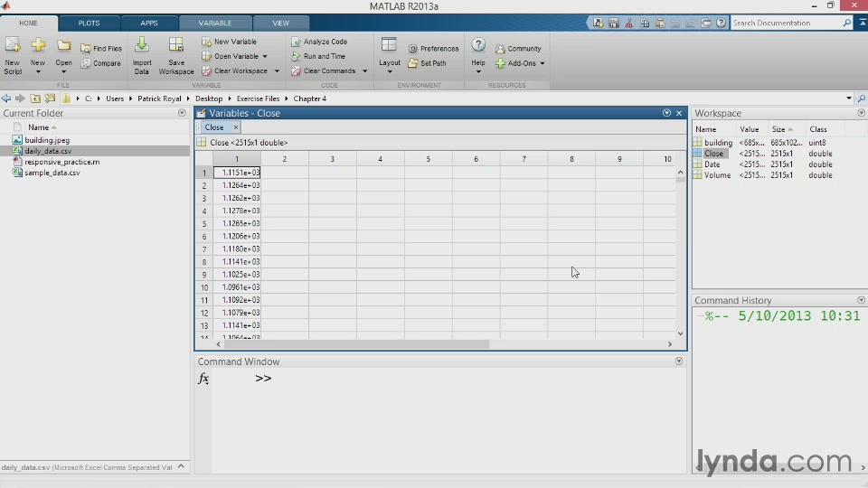The height and width of the screenshot is (488, 868).
Task: Click the Chapter 4 breadcrumb
Action: click(x=309, y=99)
